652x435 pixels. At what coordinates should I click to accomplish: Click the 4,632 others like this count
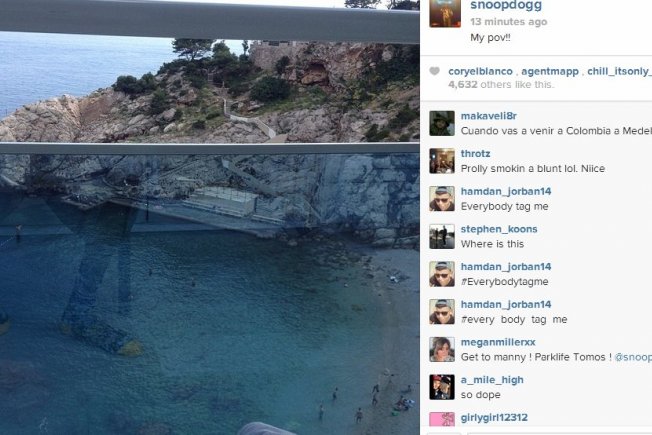tap(501, 84)
